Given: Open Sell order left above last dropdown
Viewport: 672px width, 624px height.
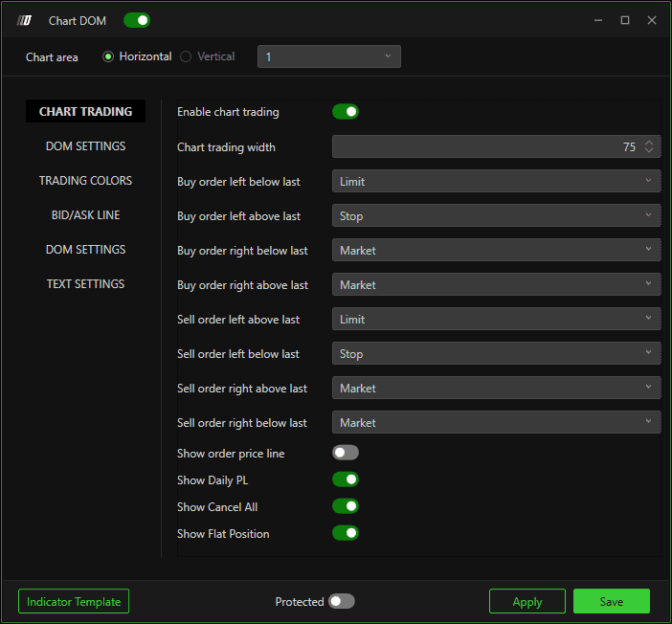Looking at the screenshot, I should [496, 319].
